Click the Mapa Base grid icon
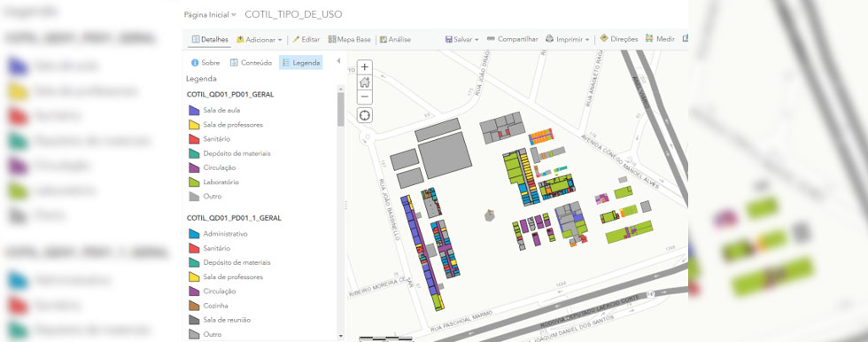 pos(332,39)
